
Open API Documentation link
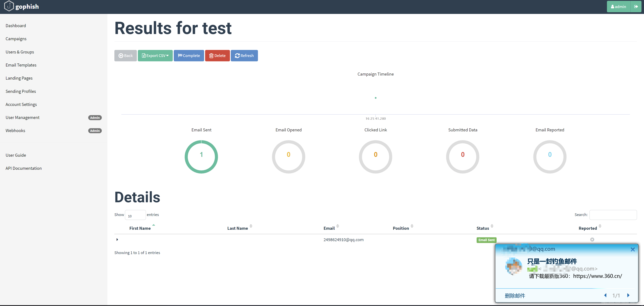[23, 168]
